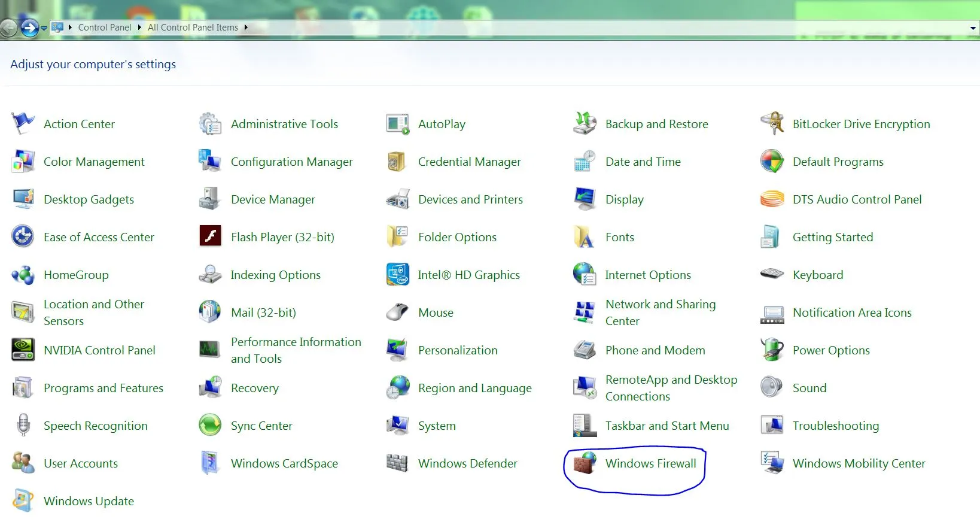The height and width of the screenshot is (525, 980).
Task: Click the Display monitor icon
Action: 585,199
